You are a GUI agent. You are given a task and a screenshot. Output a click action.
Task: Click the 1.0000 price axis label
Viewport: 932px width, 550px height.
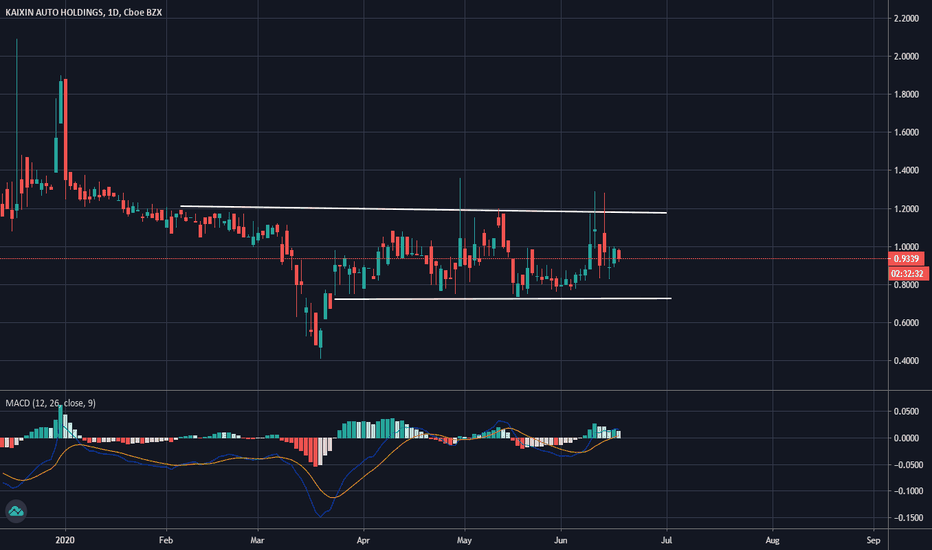tap(906, 247)
